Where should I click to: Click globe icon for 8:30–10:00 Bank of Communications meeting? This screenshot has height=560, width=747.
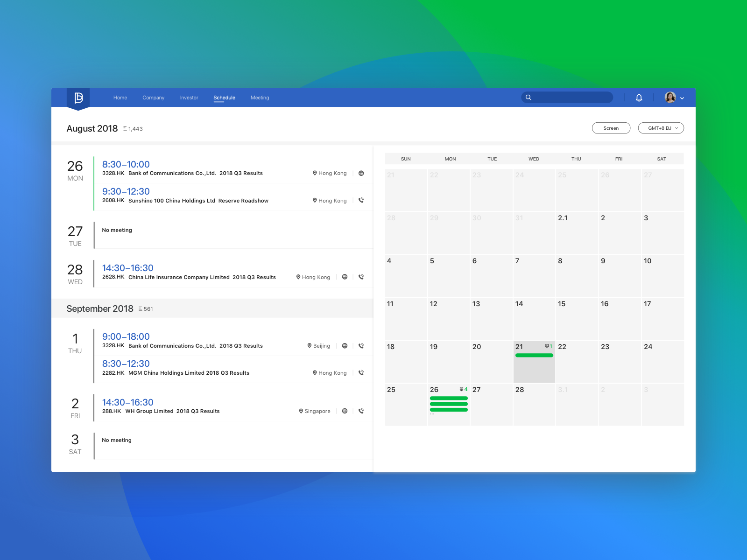[x=361, y=173]
